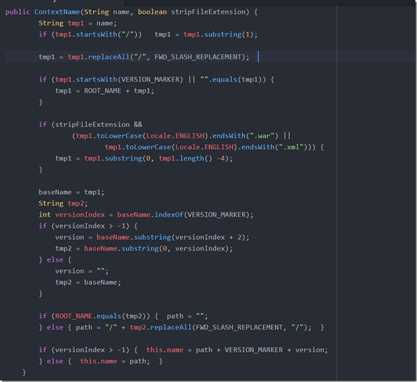Click 'Locale.ENGLISH' on the .war line
The image size is (417, 382).
175,136
